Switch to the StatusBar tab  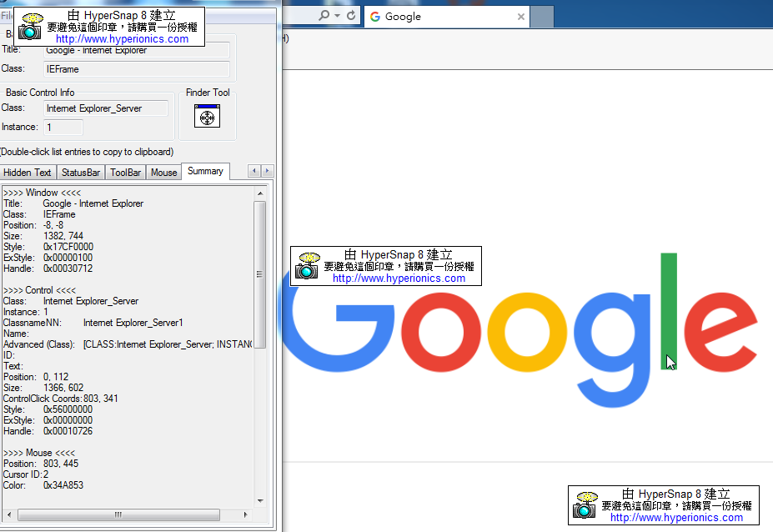81,173
